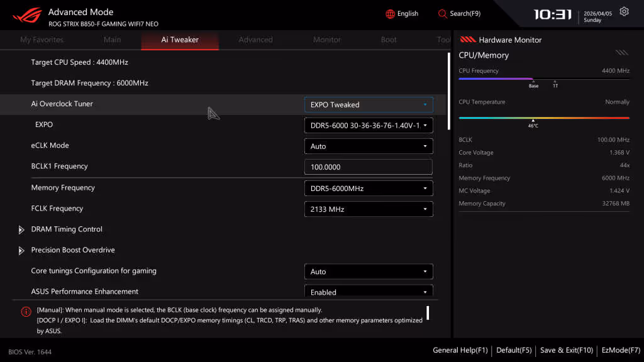Screen dimensions: 644x362
Task: Click the Hardware Monitor expand stripes icon
Action: click(x=621, y=53)
